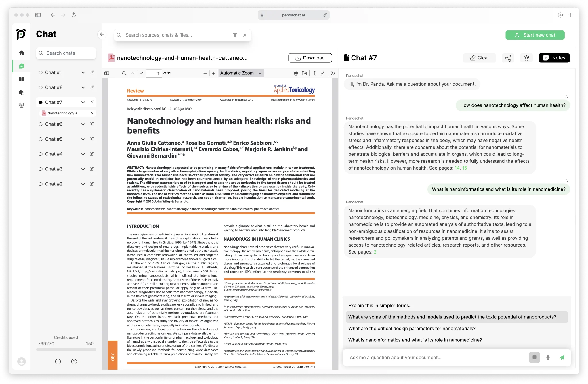Image resolution: width=588 pixels, height=384 pixels.
Task: Click Start new chat button
Action: tap(535, 35)
